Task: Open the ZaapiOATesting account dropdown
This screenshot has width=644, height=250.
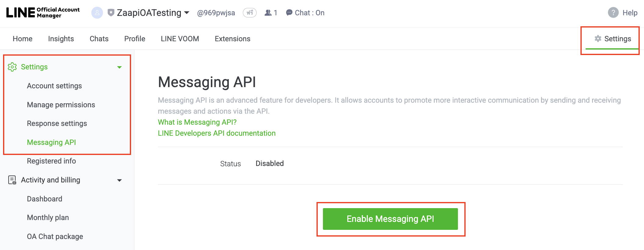Action: 187,13
